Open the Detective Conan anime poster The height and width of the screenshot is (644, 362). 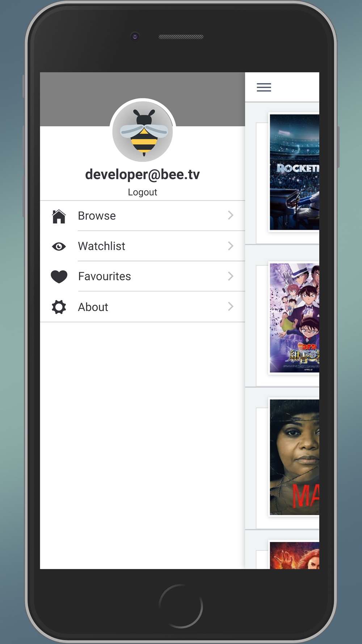click(295, 318)
